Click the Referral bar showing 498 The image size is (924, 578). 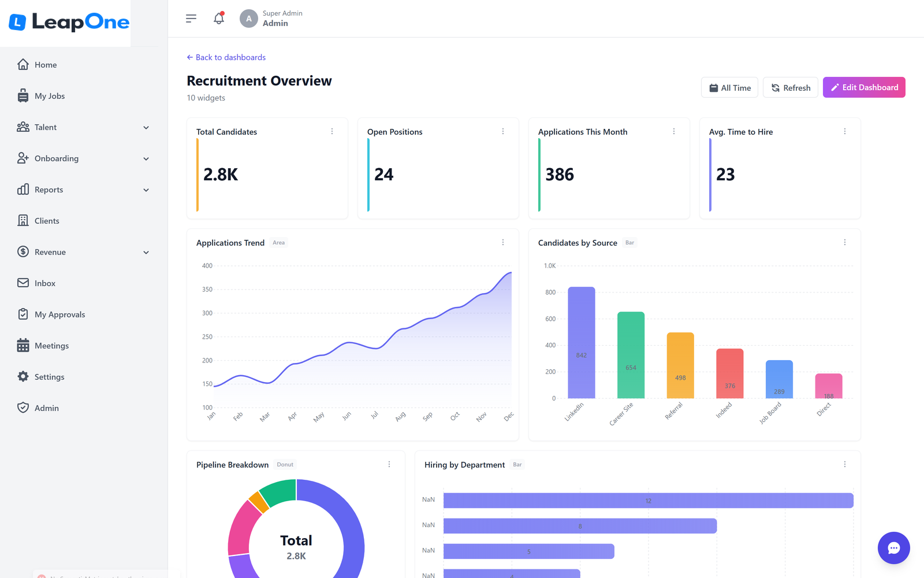(680, 365)
